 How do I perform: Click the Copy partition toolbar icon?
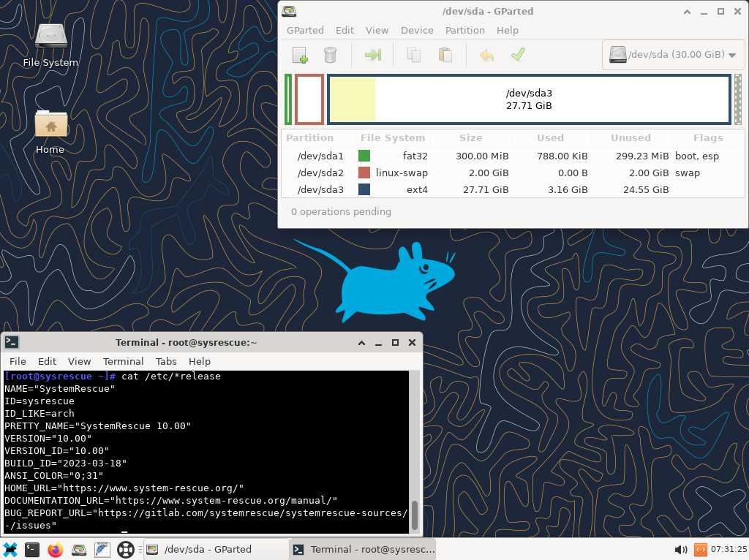coord(414,55)
